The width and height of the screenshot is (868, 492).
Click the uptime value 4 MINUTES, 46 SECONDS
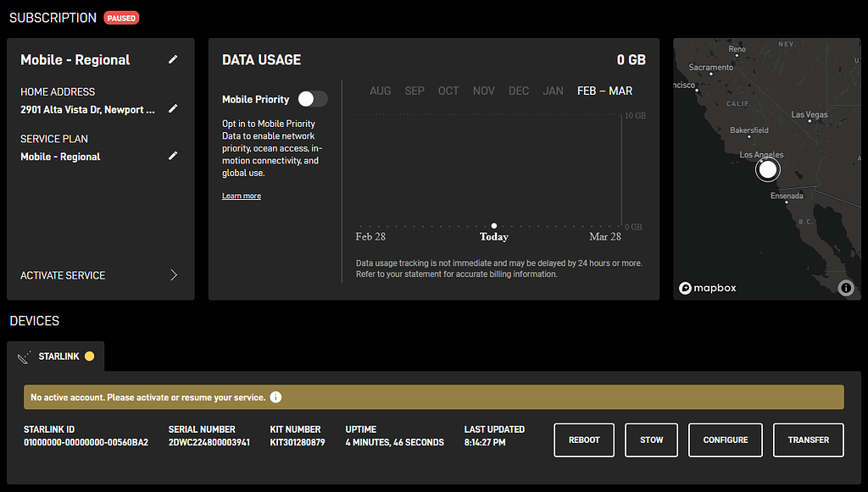coord(395,442)
